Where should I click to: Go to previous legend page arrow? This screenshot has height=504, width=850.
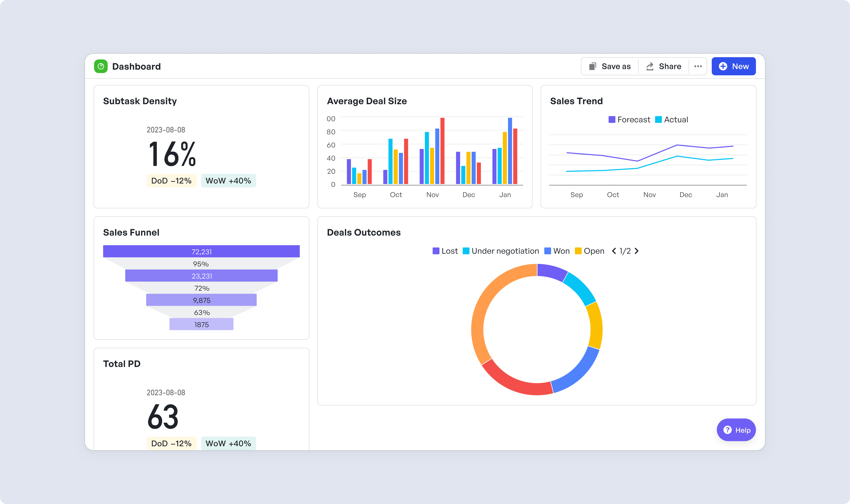coord(614,251)
